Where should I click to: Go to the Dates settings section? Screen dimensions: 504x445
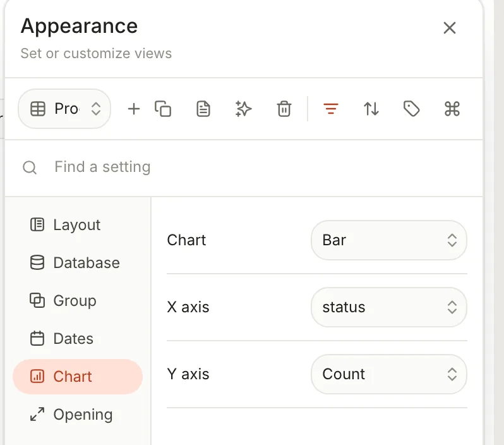tap(78, 339)
